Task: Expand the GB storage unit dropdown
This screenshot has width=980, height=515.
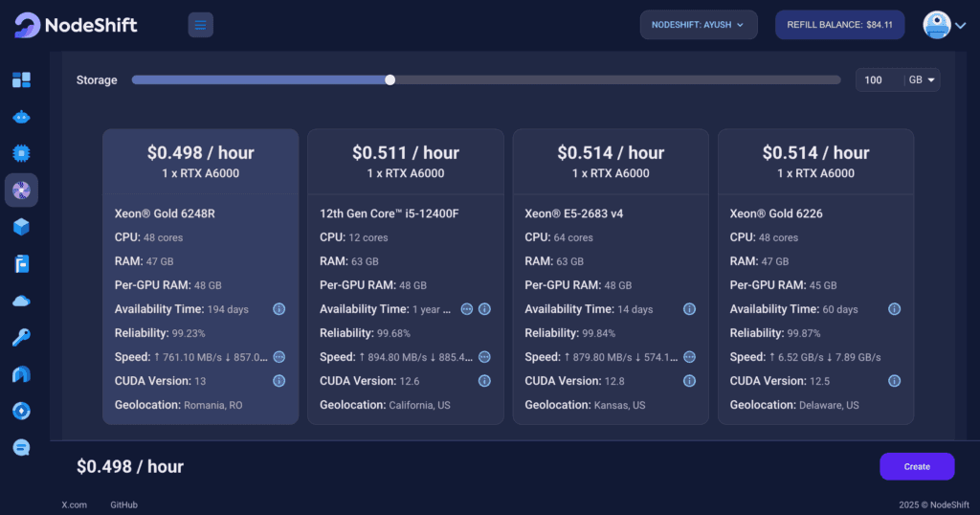Action: click(x=923, y=80)
